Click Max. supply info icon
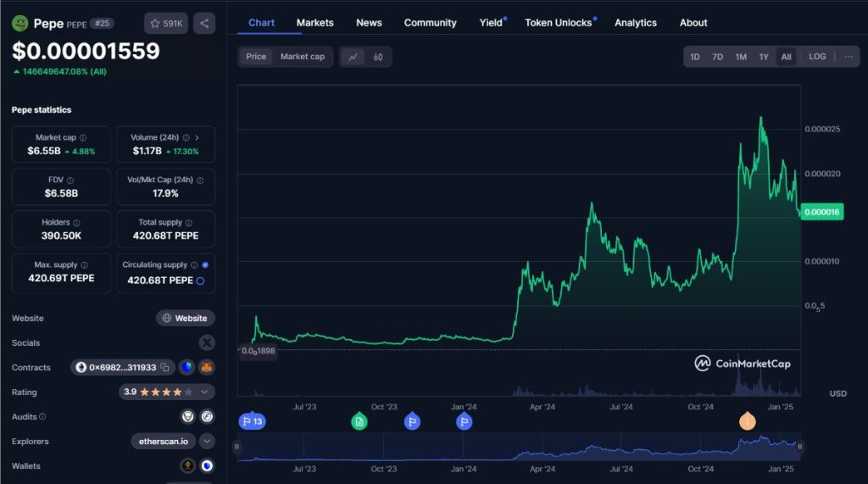 (x=84, y=264)
